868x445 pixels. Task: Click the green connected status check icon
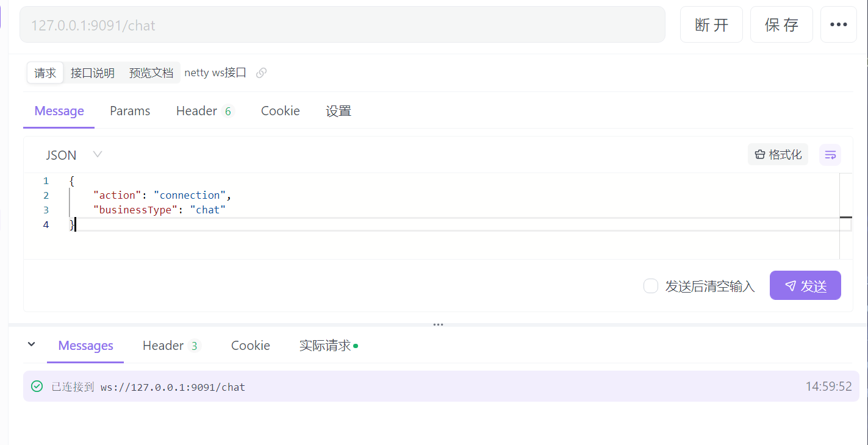coord(37,386)
